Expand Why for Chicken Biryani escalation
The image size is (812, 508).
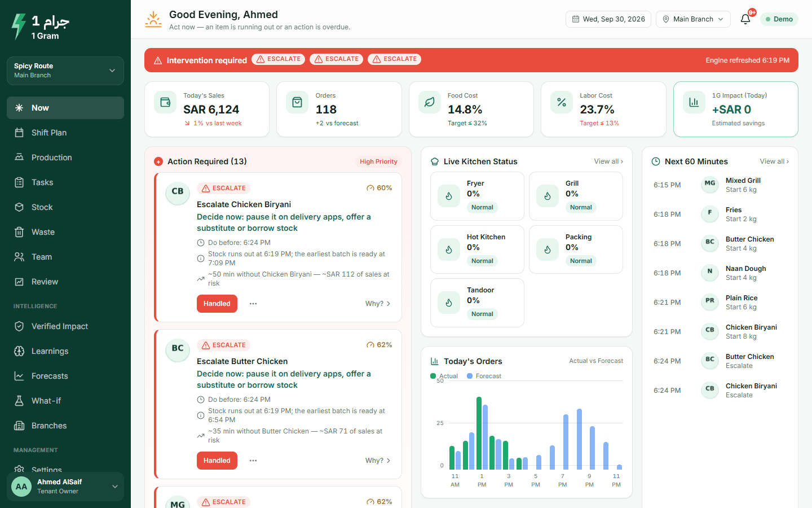[x=378, y=304]
